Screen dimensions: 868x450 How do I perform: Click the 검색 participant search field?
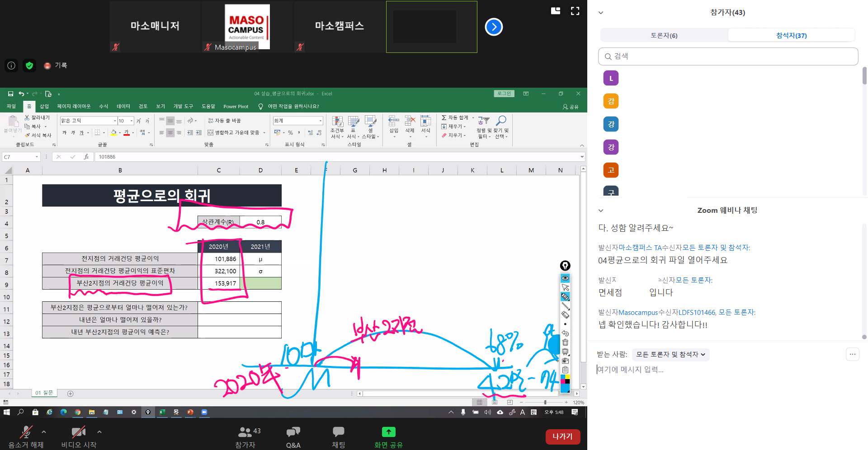728,56
